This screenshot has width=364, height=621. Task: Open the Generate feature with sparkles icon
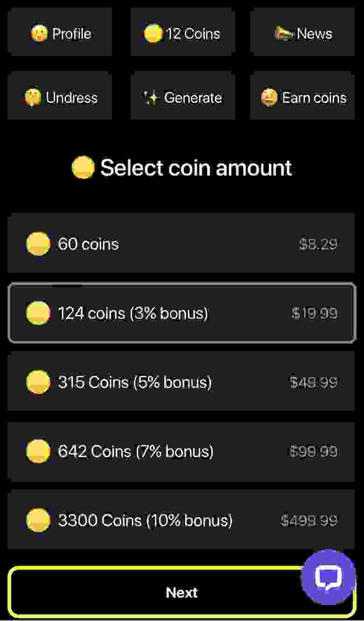tap(182, 98)
